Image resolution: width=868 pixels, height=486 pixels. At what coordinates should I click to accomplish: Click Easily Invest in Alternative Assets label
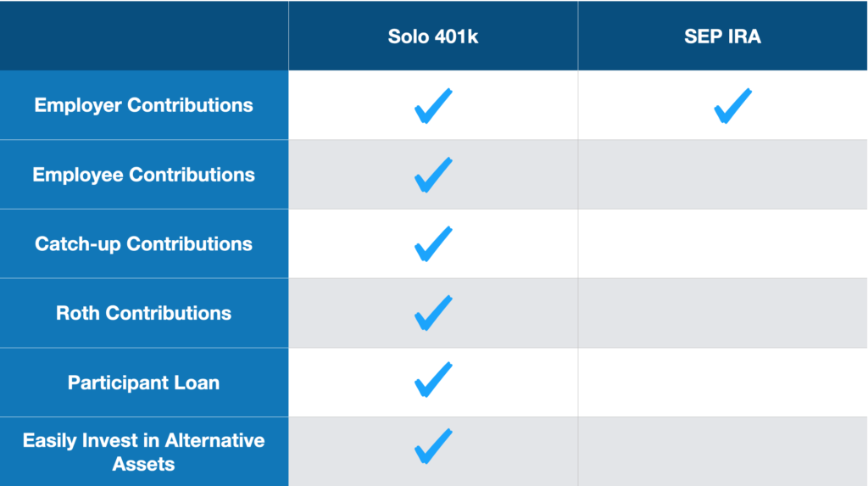pos(143,452)
